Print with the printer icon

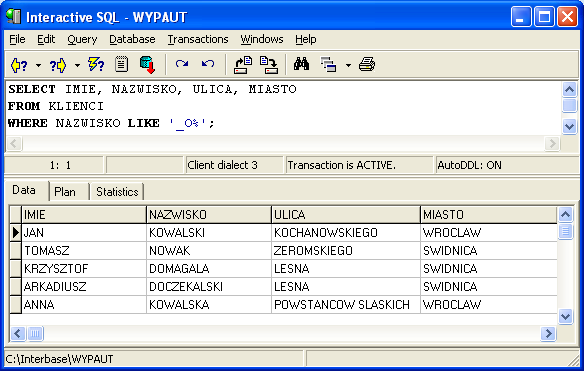click(x=367, y=64)
